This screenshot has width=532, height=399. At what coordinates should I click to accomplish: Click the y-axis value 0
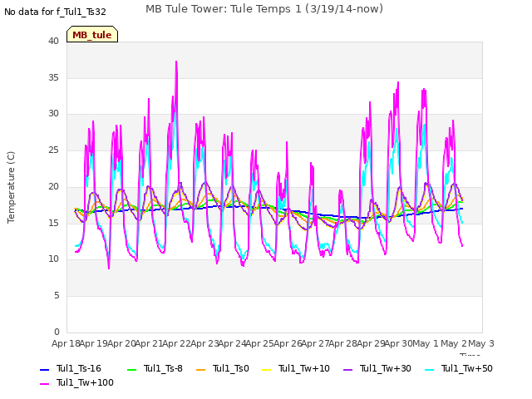[x=57, y=332]
